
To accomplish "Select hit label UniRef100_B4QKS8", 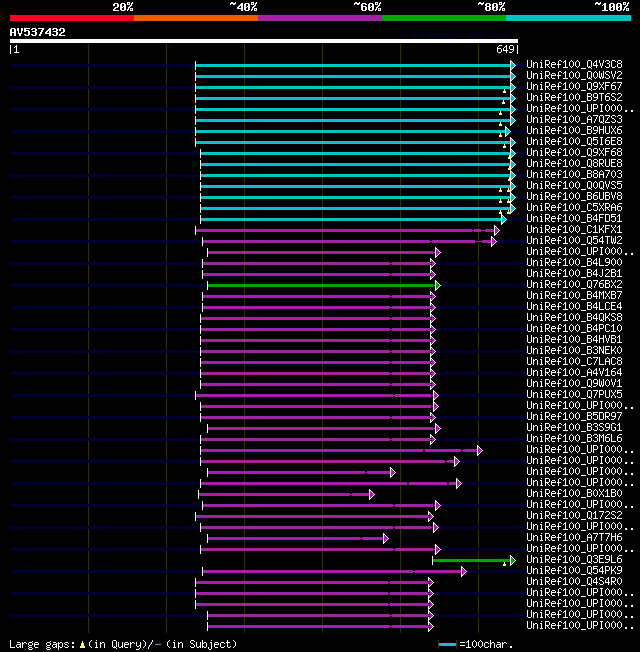I will coord(574,318).
